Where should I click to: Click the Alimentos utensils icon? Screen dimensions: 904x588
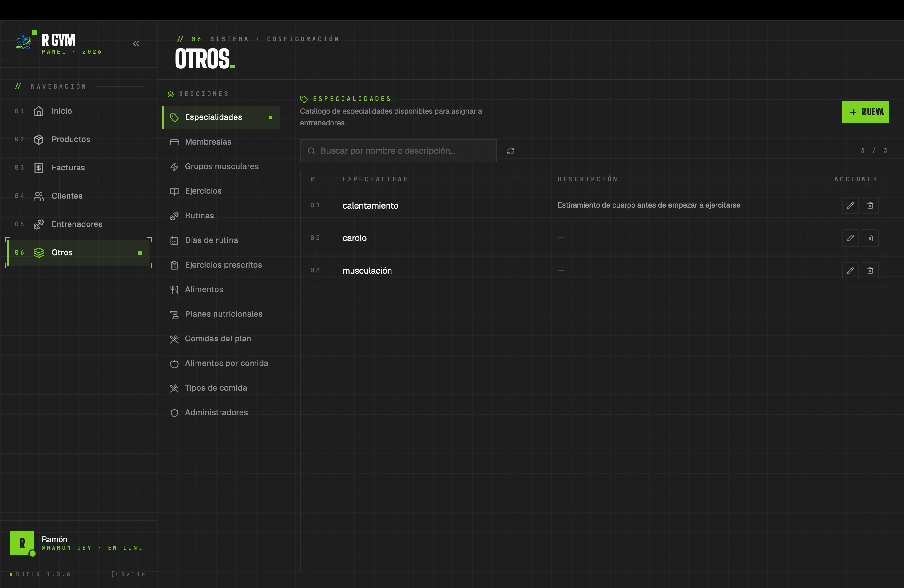pos(174,290)
